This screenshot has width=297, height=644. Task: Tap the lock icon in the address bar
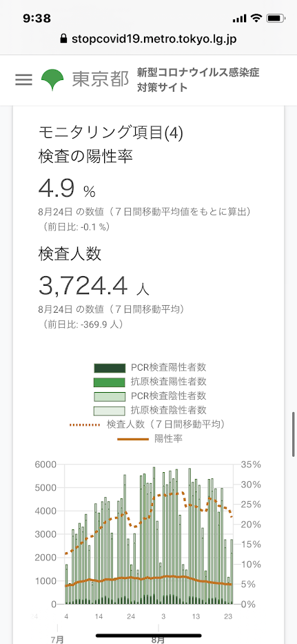click(x=63, y=39)
